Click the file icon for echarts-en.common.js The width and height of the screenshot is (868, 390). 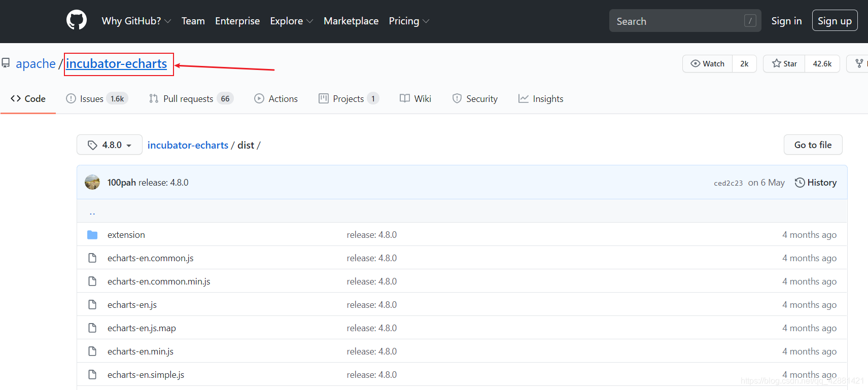point(92,258)
